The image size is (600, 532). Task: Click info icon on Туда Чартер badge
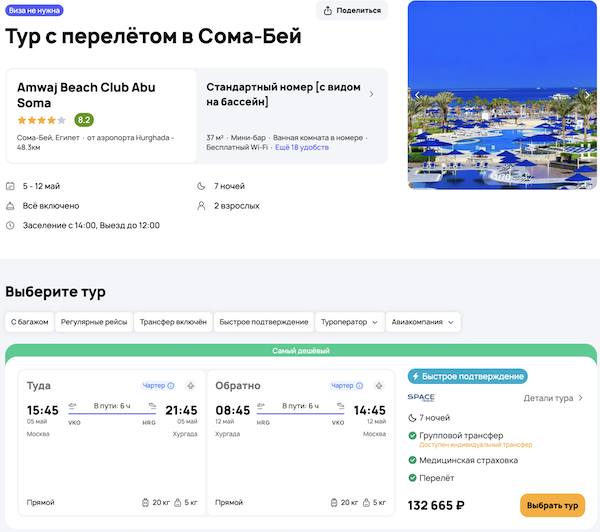point(170,386)
